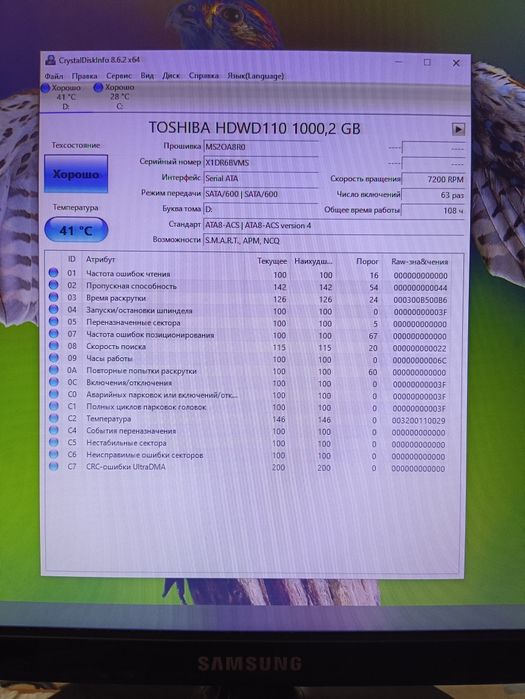Select row Температура in attribute list
525x699 pixels.
tap(254, 419)
